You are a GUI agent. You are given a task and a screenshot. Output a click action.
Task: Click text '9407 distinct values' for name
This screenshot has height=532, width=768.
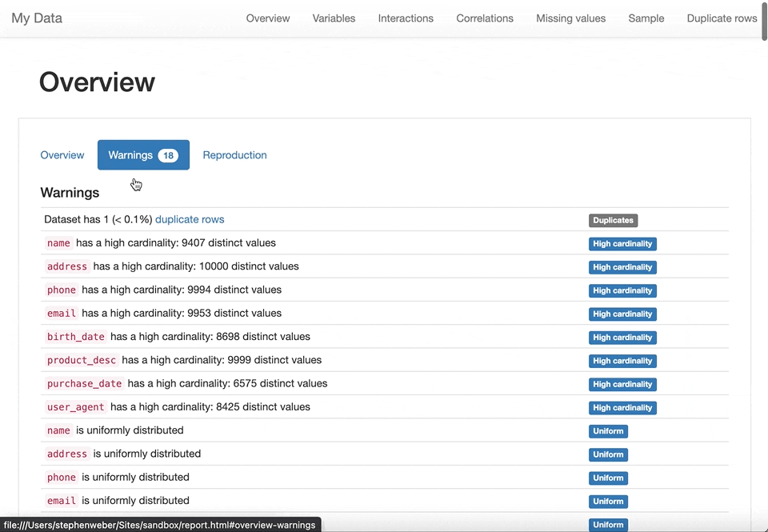click(229, 243)
